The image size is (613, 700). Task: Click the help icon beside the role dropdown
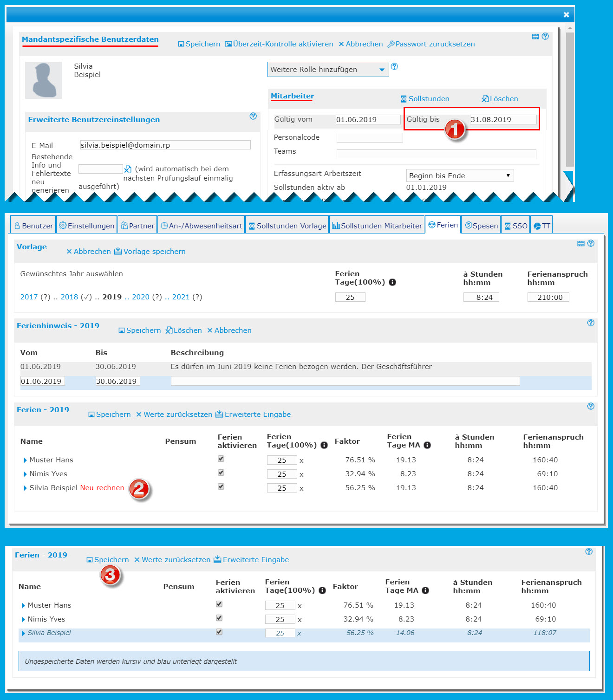394,66
